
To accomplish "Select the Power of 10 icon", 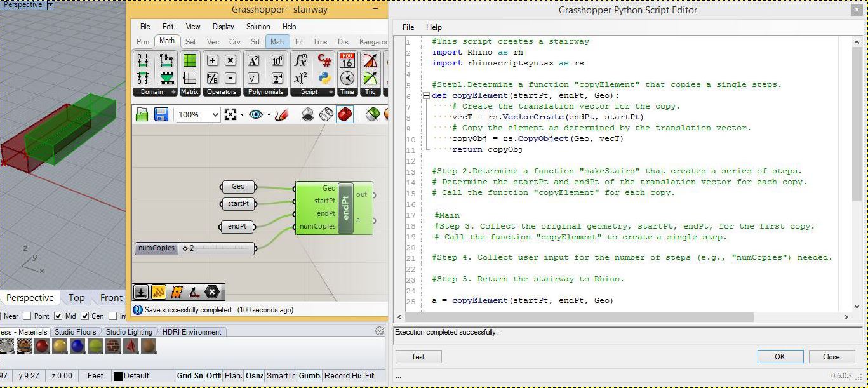I will click(x=277, y=61).
